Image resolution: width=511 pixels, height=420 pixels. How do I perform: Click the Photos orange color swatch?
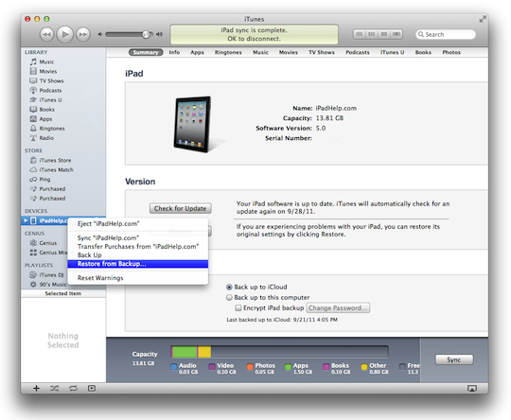[250, 367]
